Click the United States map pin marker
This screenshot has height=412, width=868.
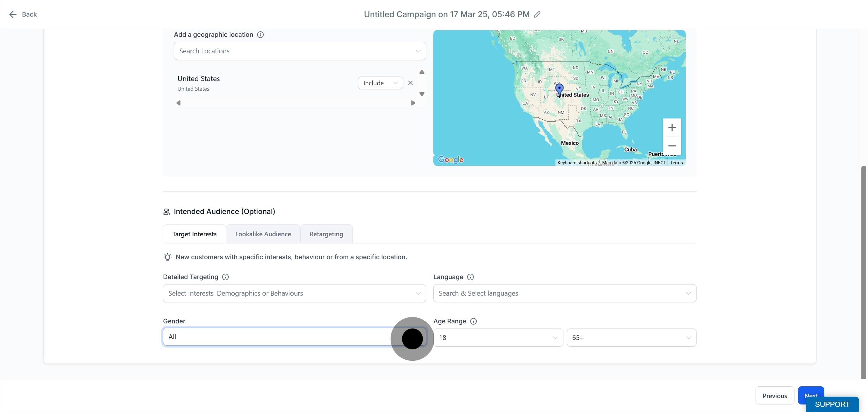click(559, 90)
